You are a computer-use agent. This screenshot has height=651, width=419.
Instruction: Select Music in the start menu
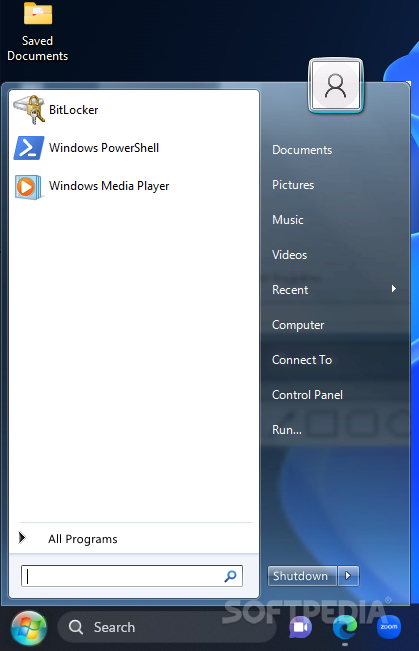tap(287, 220)
